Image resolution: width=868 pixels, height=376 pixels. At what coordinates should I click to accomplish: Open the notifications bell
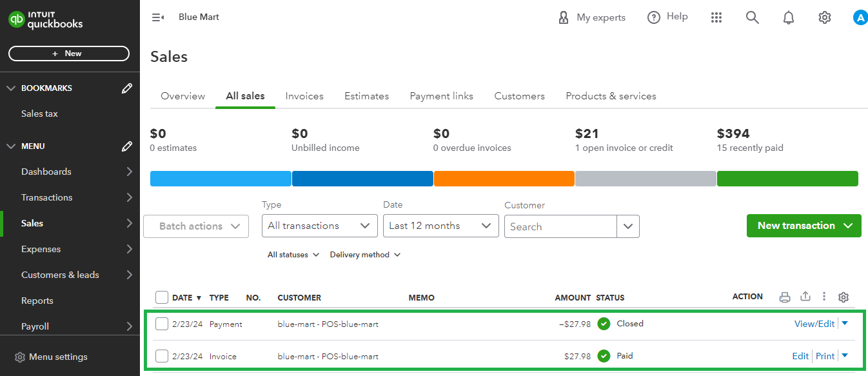tap(788, 17)
